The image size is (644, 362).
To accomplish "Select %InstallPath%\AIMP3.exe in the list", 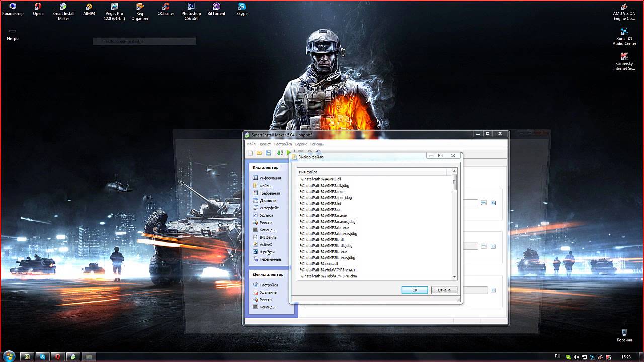I will pyautogui.click(x=321, y=192).
